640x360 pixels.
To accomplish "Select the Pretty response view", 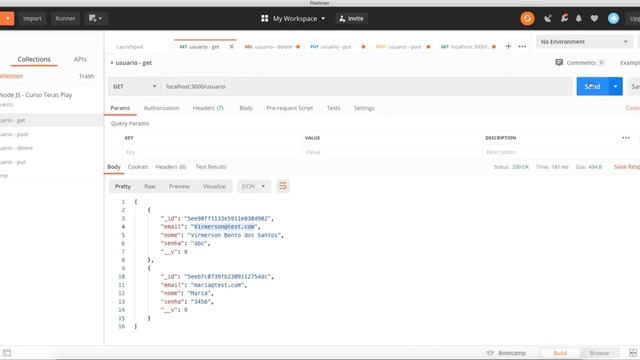I will click(x=122, y=186).
